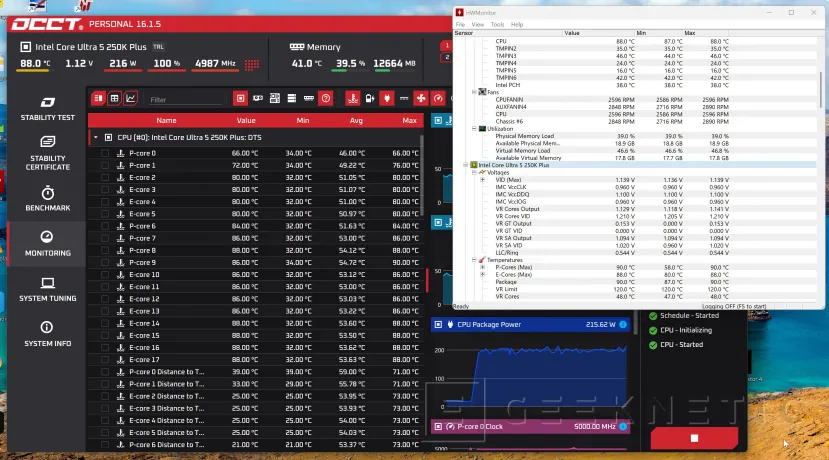829x460 pixels.
Task: Open the Stability Certificate section
Action: [48, 153]
